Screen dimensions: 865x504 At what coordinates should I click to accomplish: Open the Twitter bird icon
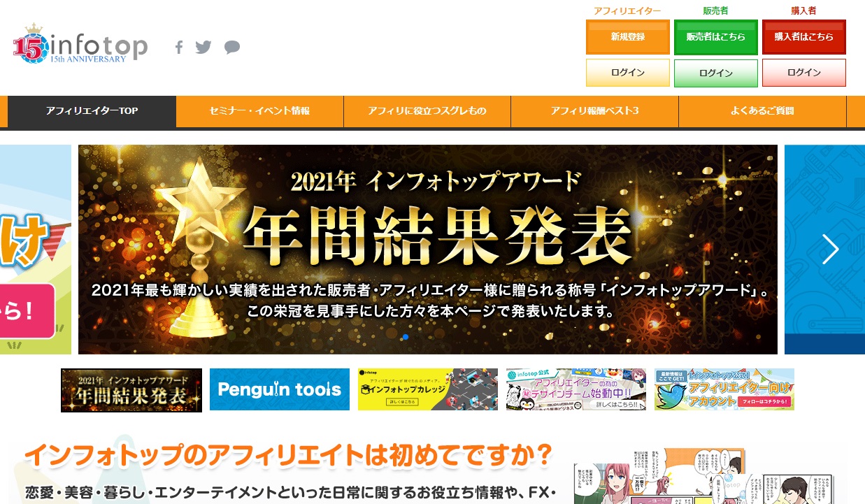[x=203, y=48]
